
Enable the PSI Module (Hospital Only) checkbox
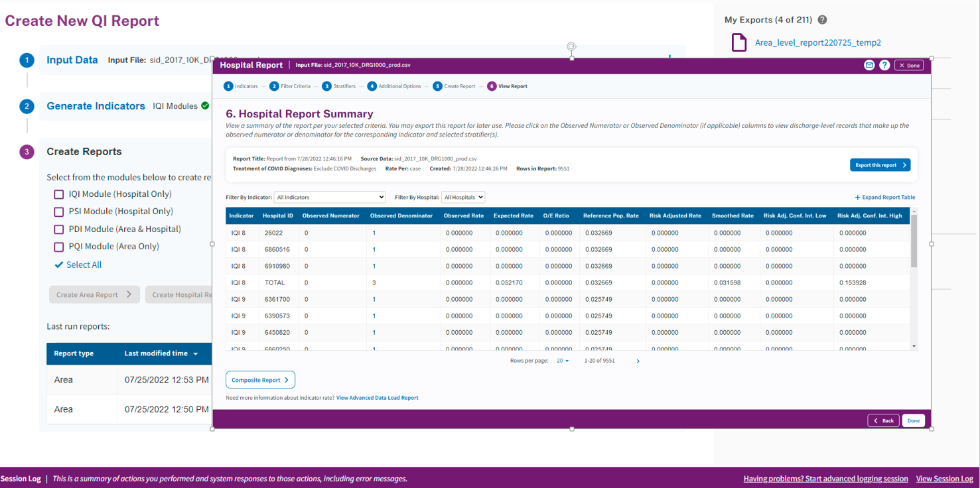coord(59,212)
